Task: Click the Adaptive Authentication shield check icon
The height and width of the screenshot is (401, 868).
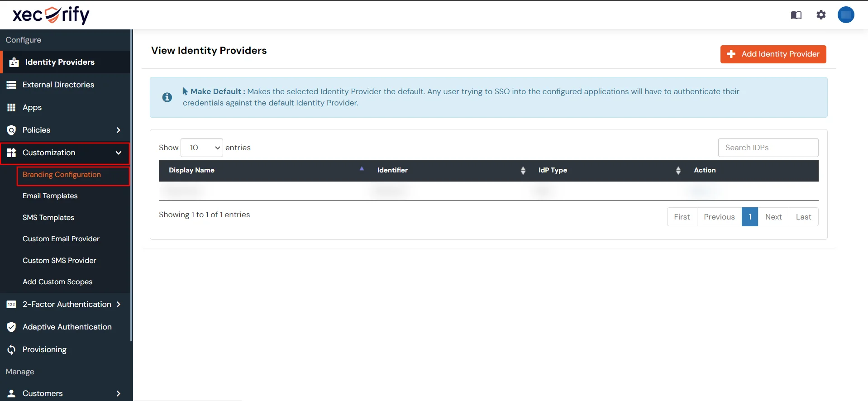Action: pyautogui.click(x=11, y=327)
